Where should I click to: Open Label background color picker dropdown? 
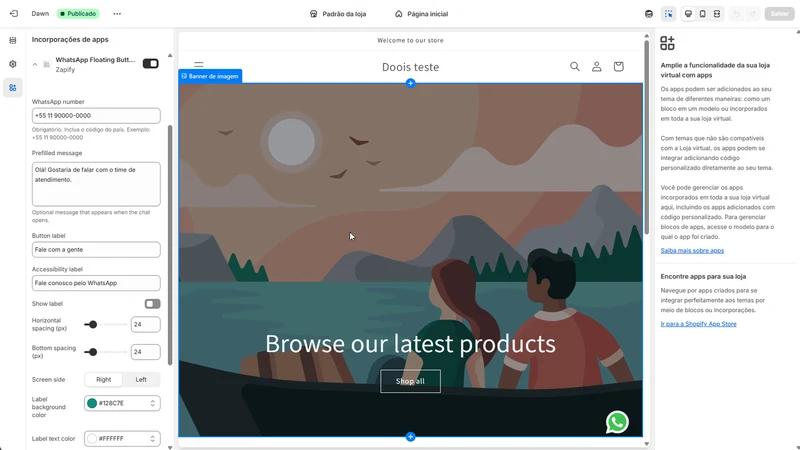(x=153, y=403)
